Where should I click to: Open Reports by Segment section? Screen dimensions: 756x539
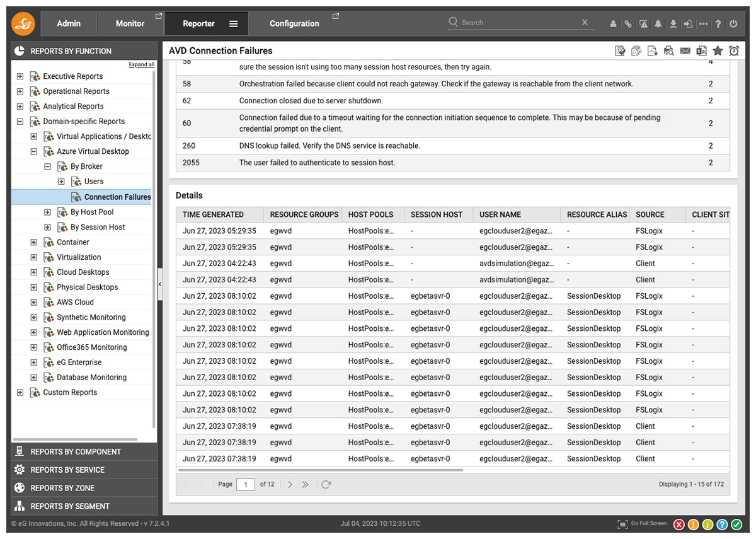tap(84, 506)
